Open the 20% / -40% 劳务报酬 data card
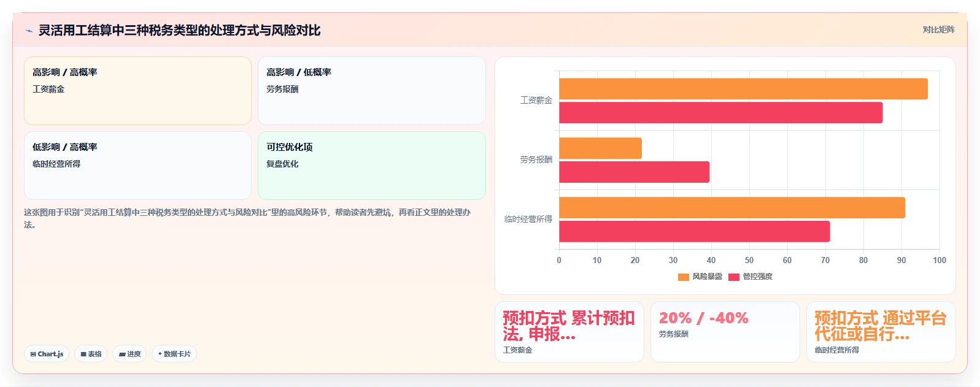The width and height of the screenshot is (980, 387). coord(725,332)
